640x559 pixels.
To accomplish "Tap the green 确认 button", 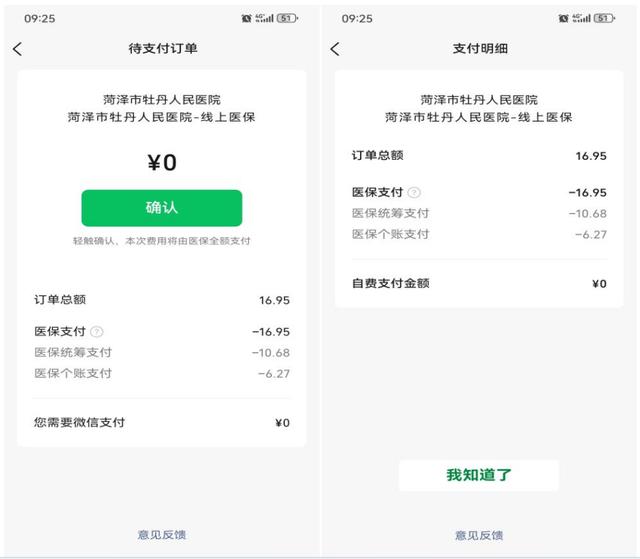I will (162, 208).
